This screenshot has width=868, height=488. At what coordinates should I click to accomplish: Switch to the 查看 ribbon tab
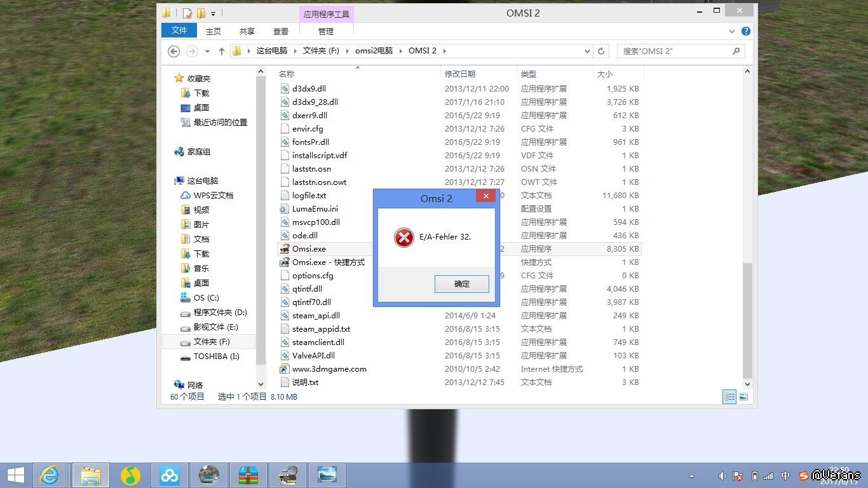[x=281, y=31]
